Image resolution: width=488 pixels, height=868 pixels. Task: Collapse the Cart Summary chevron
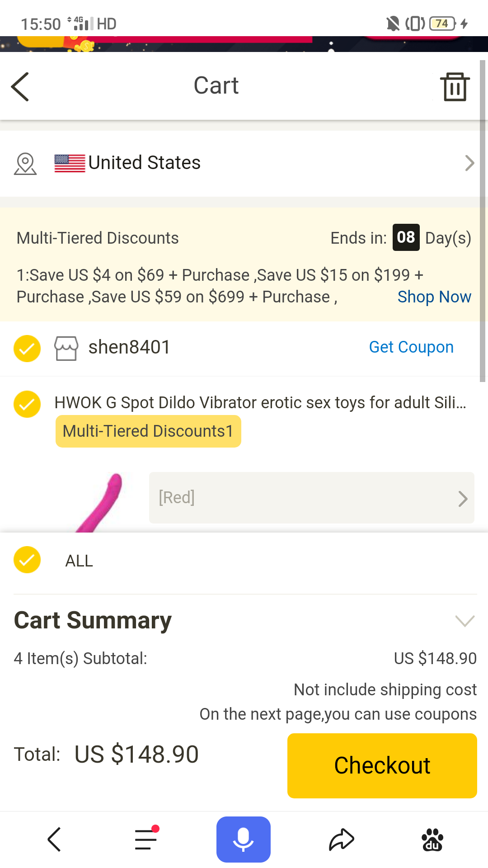(x=465, y=621)
